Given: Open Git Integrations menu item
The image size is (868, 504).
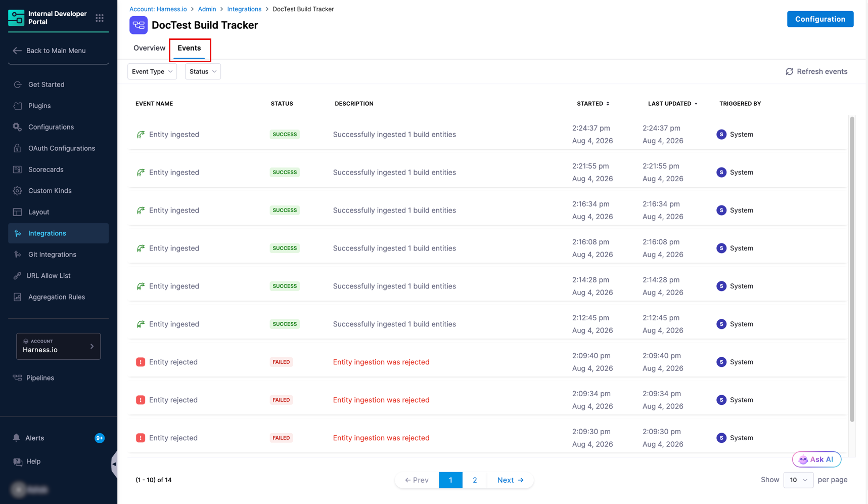Looking at the screenshot, I should [x=52, y=255].
